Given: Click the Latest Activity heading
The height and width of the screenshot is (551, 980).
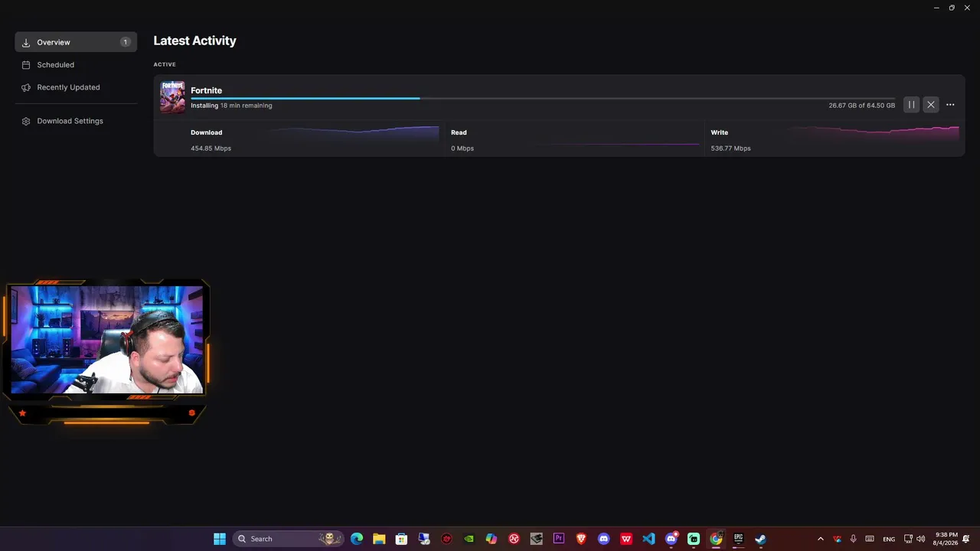Looking at the screenshot, I should click(x=194, y=41).
